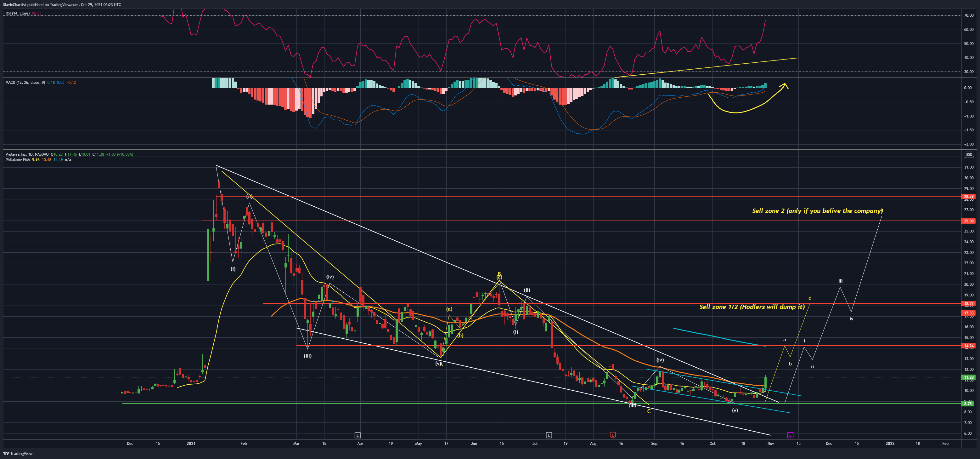Click the −1.50 value on MACD axis
The height and width of the screenshot is (459, 980).
969,130
